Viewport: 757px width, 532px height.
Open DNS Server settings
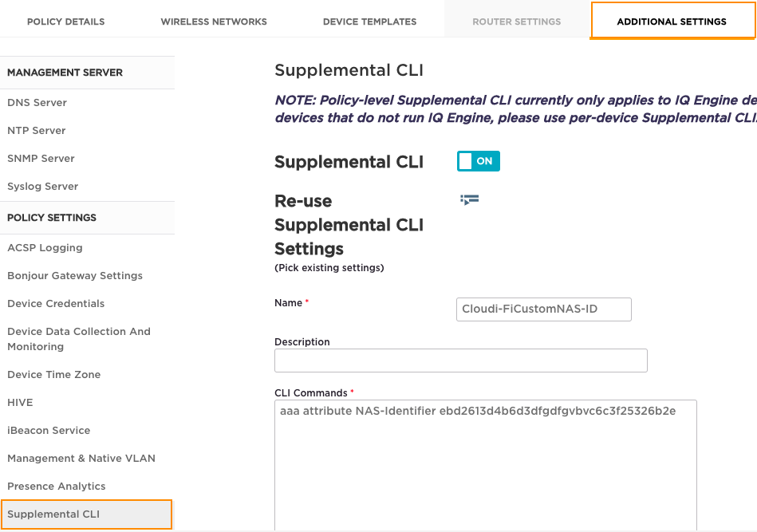point(37,102)
